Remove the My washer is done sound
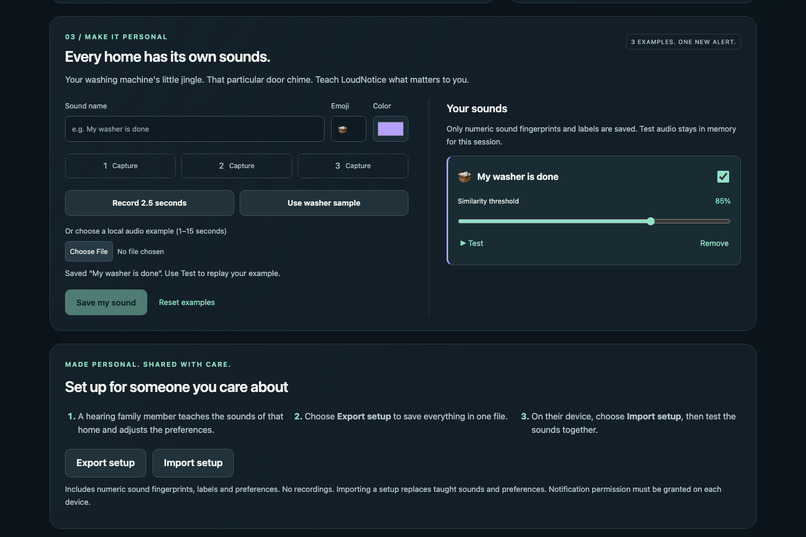This screenshot has width=806, height=537. tap(714, 244)
